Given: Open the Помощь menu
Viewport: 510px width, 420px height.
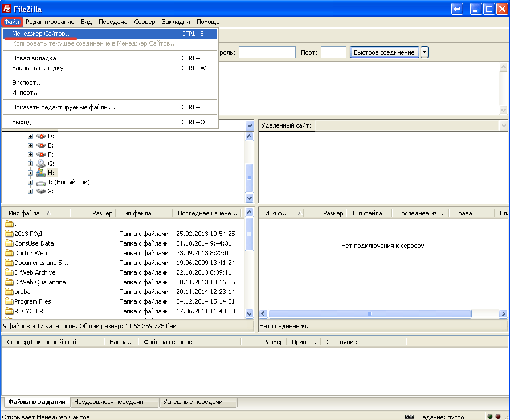Looking at the screenshot, I should coord(208,22).
